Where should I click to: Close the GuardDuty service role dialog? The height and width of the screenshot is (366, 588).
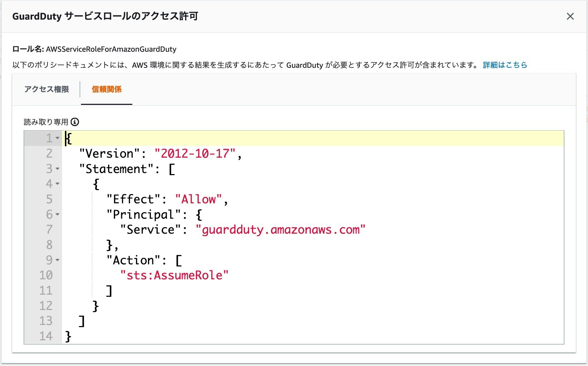(x=570, y=16)
